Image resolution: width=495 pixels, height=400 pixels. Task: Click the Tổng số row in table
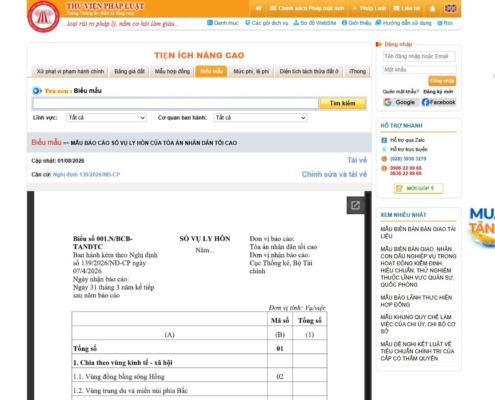point(199,348)
